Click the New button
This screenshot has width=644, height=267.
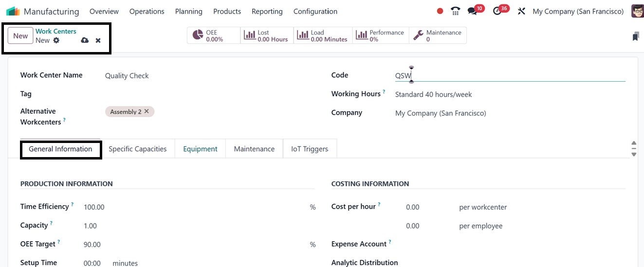click(20, 36)
